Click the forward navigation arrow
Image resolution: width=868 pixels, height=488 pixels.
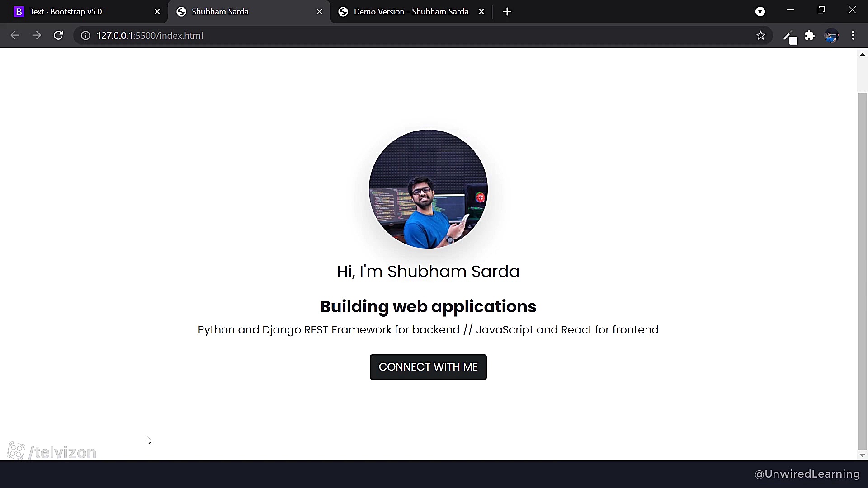(37, 35)
